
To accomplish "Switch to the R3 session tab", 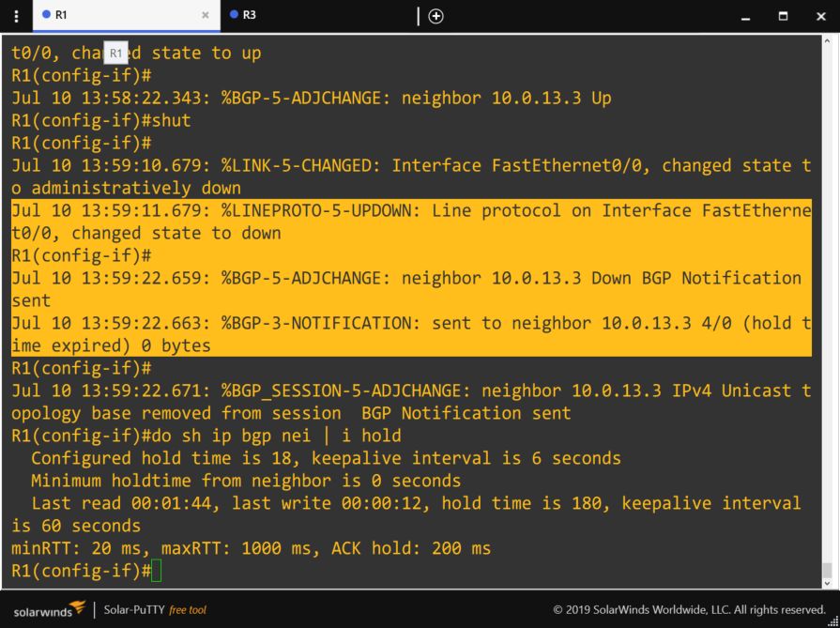I will 250,15.
